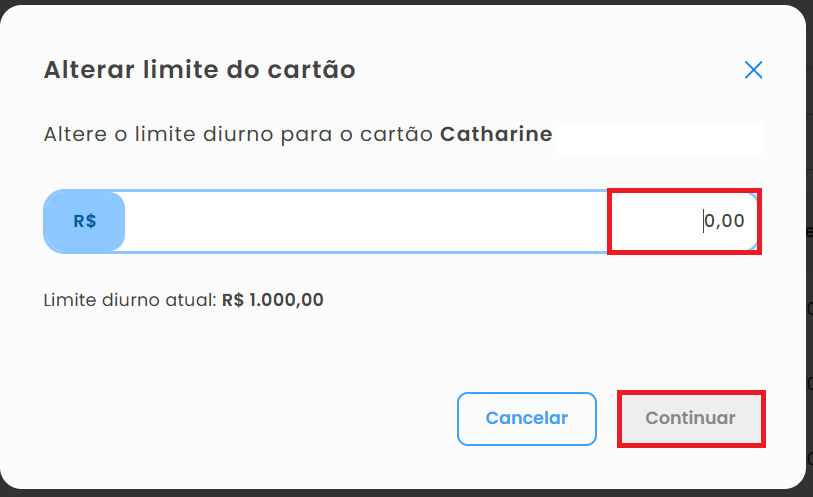
Task: Click empty space between R$ and 0,00
Action: [360, 221]
